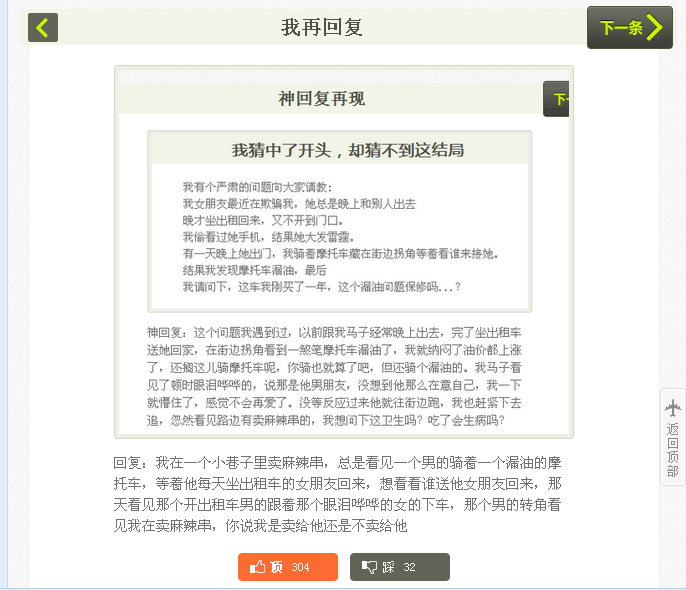The height and width of the screenshot is (590, 686).
Task: Click the partially visible next button inside the image
Action: tap(556, 99)
